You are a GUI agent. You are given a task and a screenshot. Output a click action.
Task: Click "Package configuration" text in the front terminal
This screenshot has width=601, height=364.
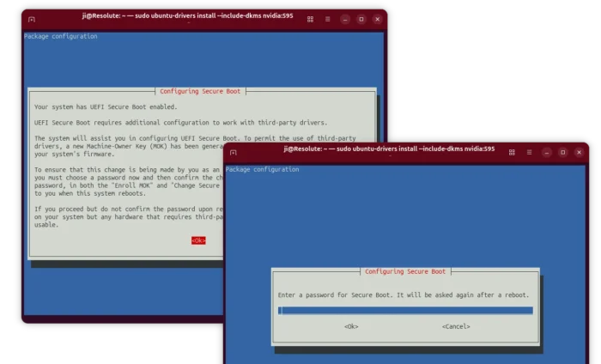(x=263, y=170)
